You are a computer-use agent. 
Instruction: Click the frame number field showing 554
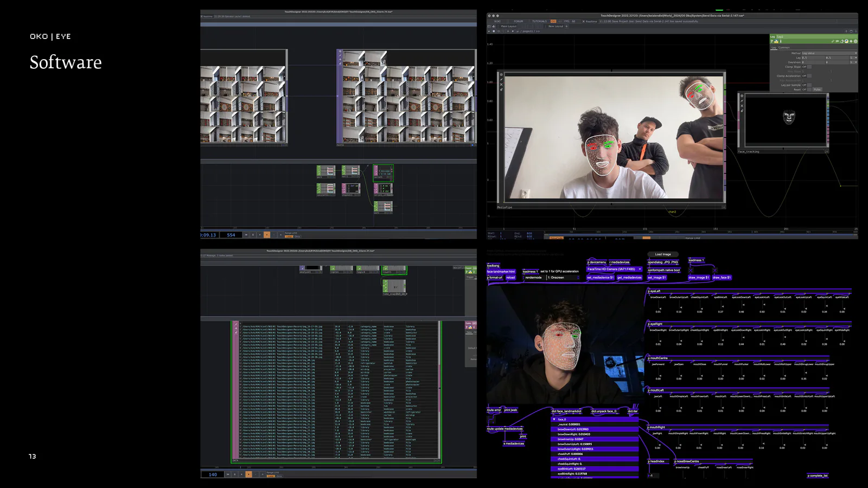(231, 235)
